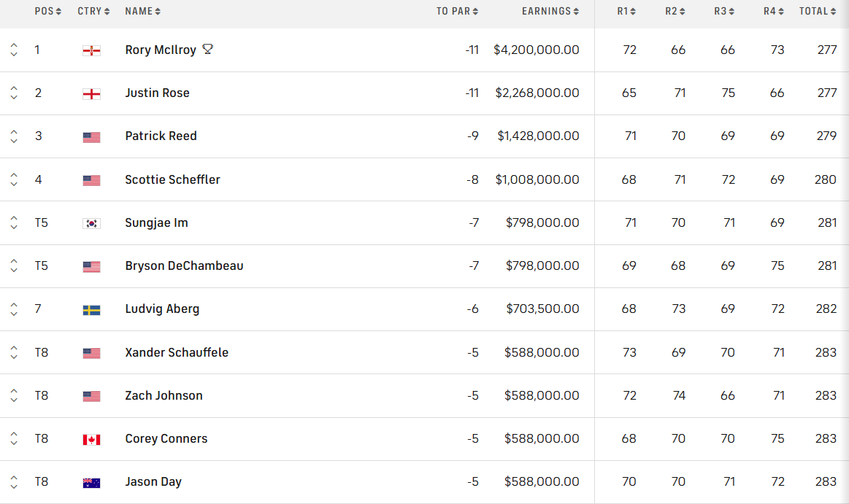849x504 pixels.
Task: Expand Scottie Scheffler's row details
Action: 13,179
